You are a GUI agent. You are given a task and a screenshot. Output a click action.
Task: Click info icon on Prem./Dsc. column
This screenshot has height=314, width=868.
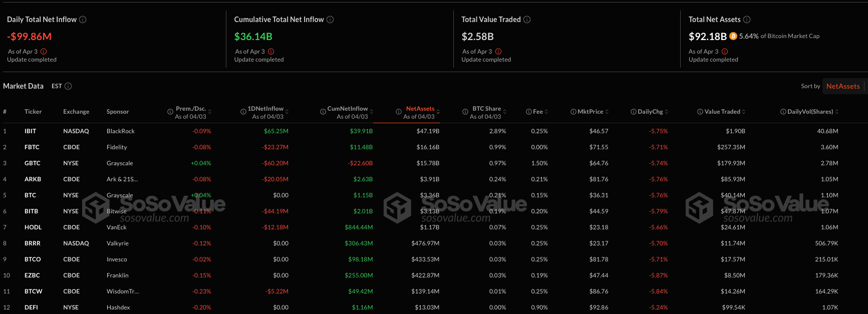pos(170,112)
